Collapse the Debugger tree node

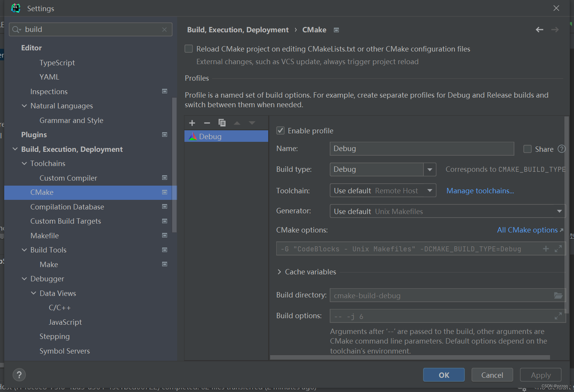click(24, 279)
